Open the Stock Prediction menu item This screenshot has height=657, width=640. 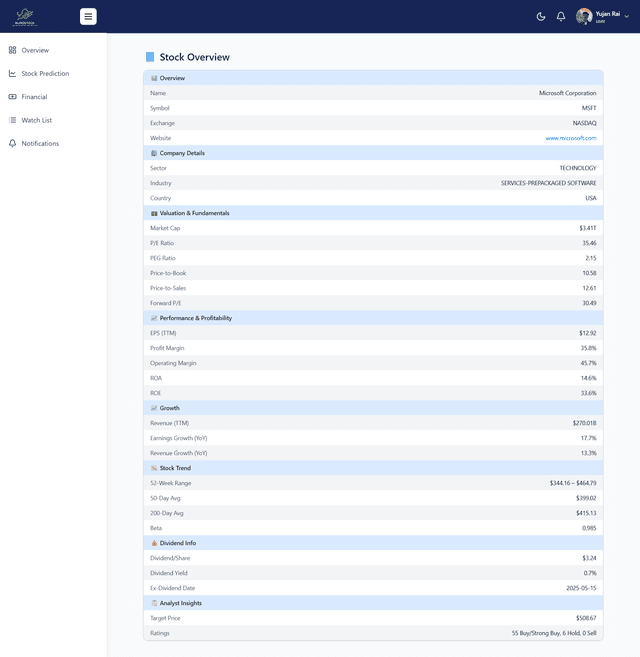tap(45, 73)
